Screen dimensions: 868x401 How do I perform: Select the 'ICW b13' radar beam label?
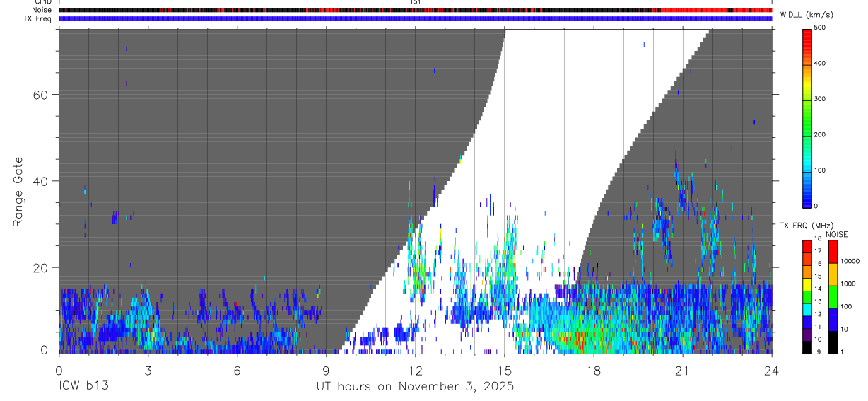click(83, 387)
